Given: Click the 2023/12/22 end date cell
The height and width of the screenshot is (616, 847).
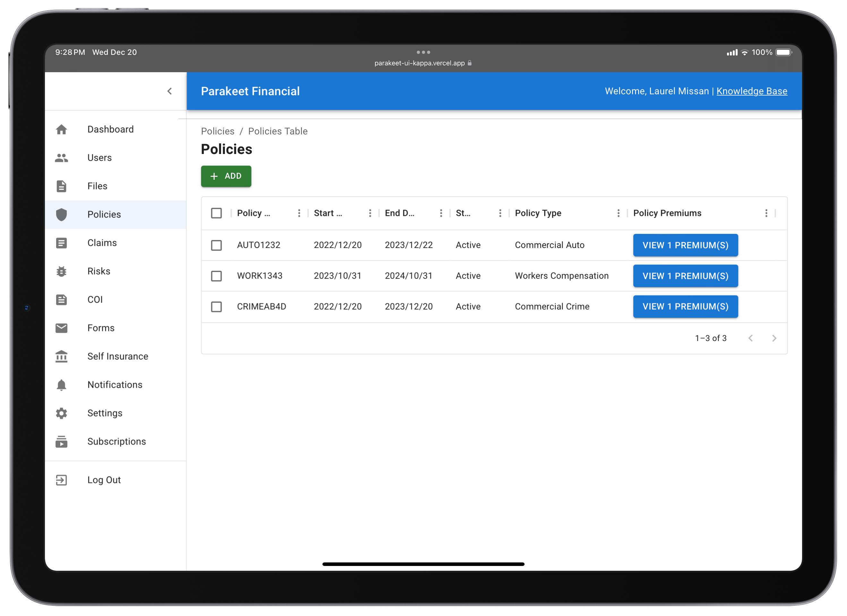Looking at the screenshot, I should 408,245.
